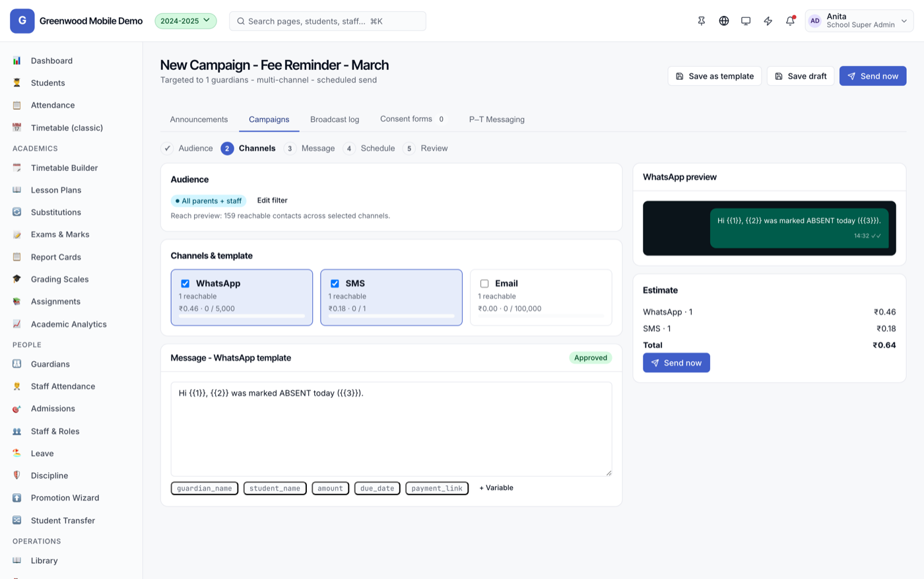
Task: Open the Broadcast log tab
Action: pyautogui.click(x=335, y=119)
